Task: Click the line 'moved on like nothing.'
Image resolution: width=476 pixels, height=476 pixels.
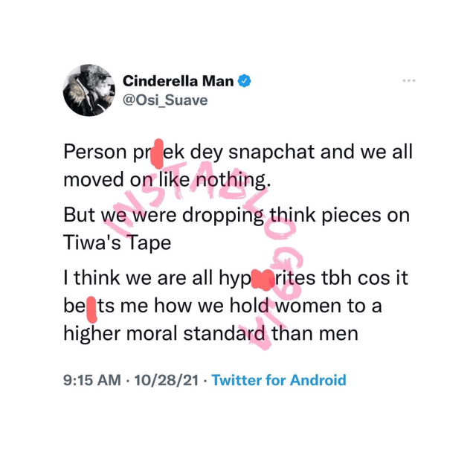Action: pos(160,181)
